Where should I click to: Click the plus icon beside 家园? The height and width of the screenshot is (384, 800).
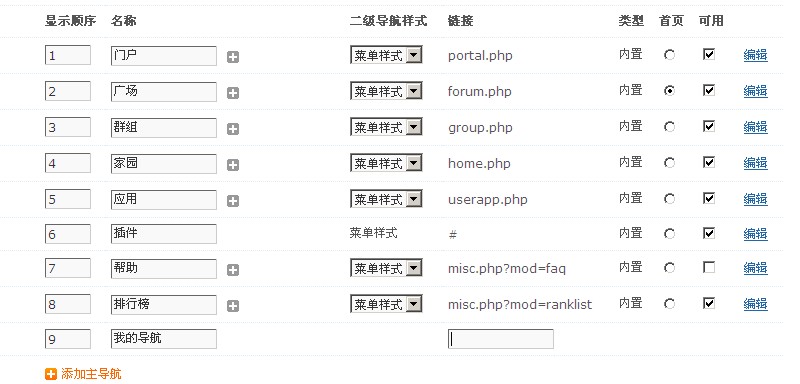(x=233, y=165)
